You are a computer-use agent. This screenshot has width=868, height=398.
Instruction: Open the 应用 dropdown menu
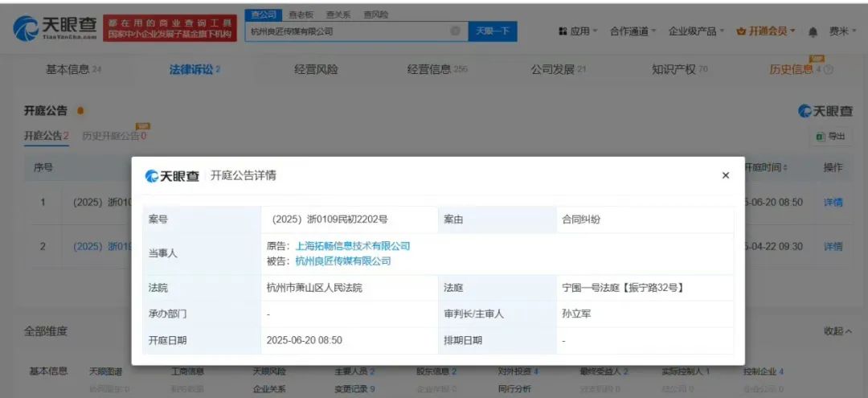[x=579, y=31]
